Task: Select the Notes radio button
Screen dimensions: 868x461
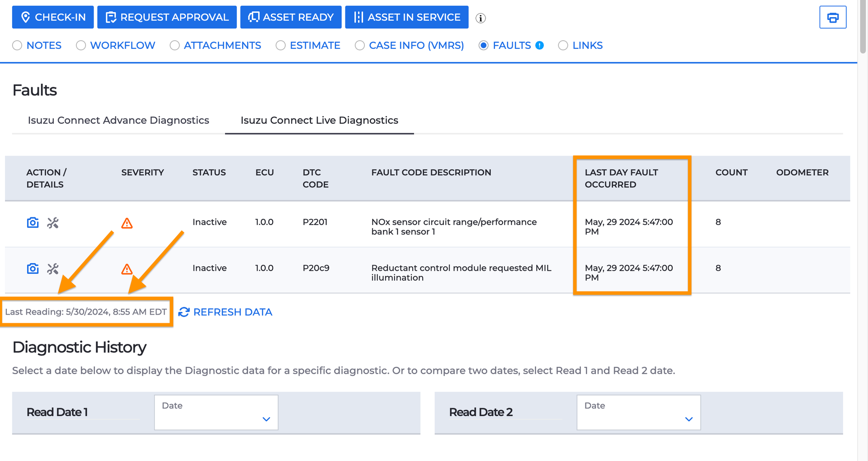Action: pyautogui.click(x=17, y=45)
